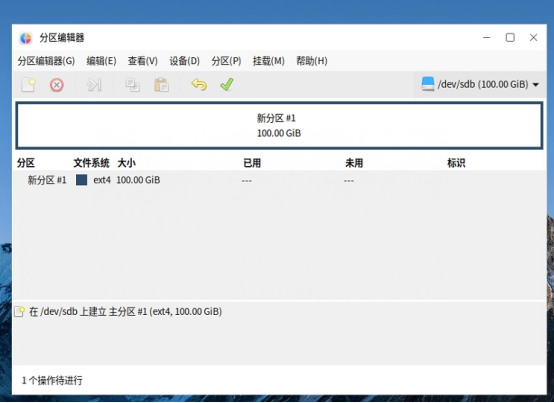
Task: Open the 挂载(M) menu
Action: pyautogui.click(x=269, y=61)
